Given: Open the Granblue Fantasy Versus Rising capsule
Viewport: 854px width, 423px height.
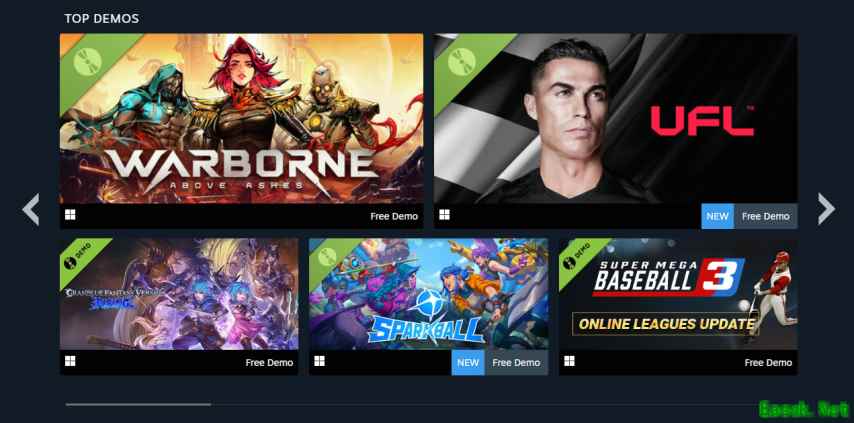Looking at the screenshot, I should (179, 294).
